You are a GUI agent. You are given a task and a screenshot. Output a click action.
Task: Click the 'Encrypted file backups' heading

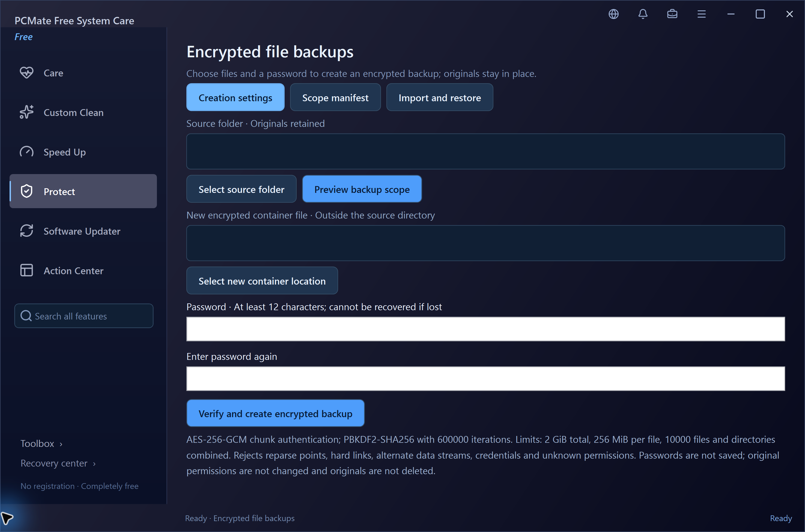(270, 52)
